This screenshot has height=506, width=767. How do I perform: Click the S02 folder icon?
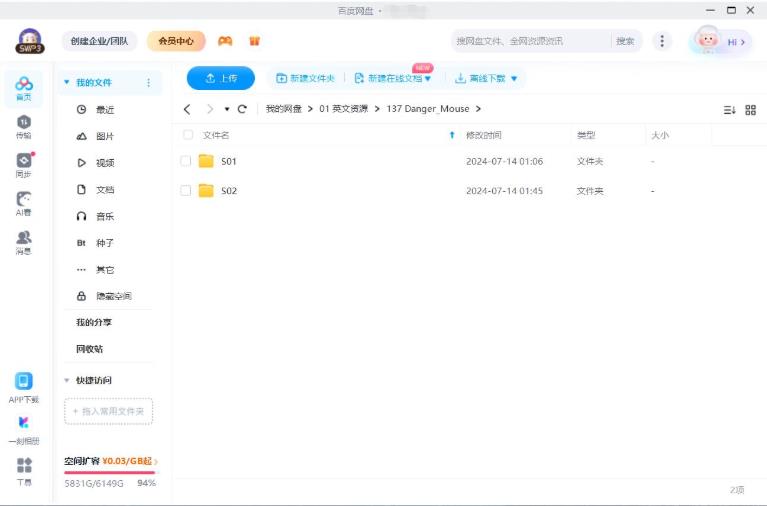point(206,190)
